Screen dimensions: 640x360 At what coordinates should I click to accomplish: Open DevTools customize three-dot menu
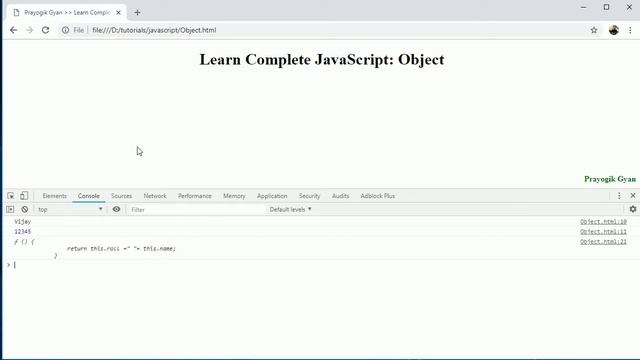[619, 196]
